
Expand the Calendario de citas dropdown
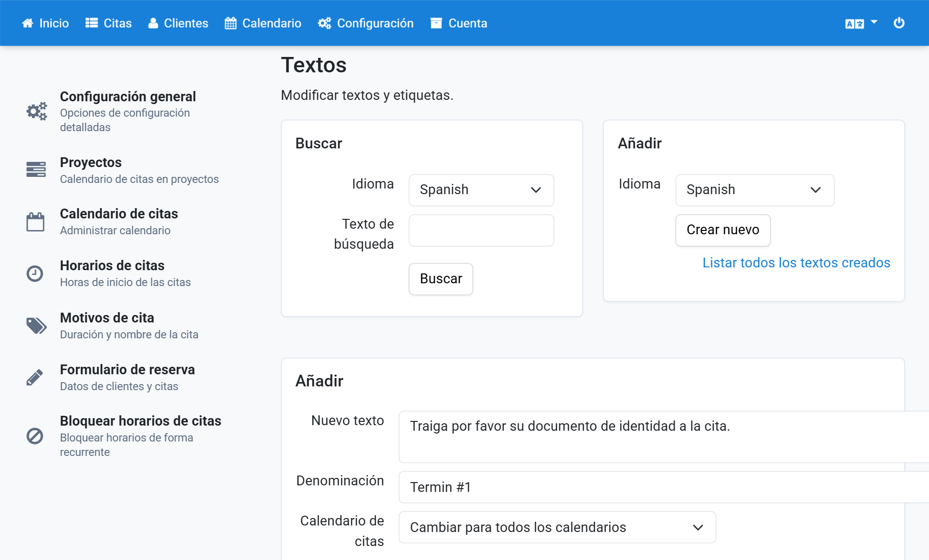click(557, 527)
